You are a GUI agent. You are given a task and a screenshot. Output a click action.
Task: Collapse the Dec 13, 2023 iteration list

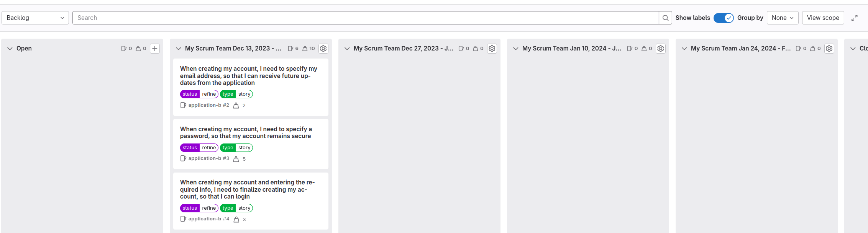[x=179, y=49]
